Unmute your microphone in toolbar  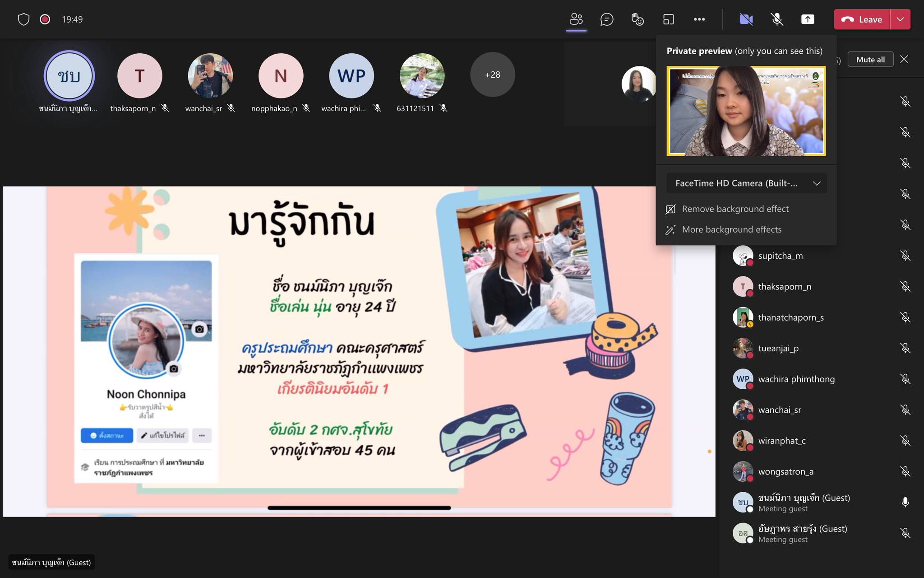[776, 19]
